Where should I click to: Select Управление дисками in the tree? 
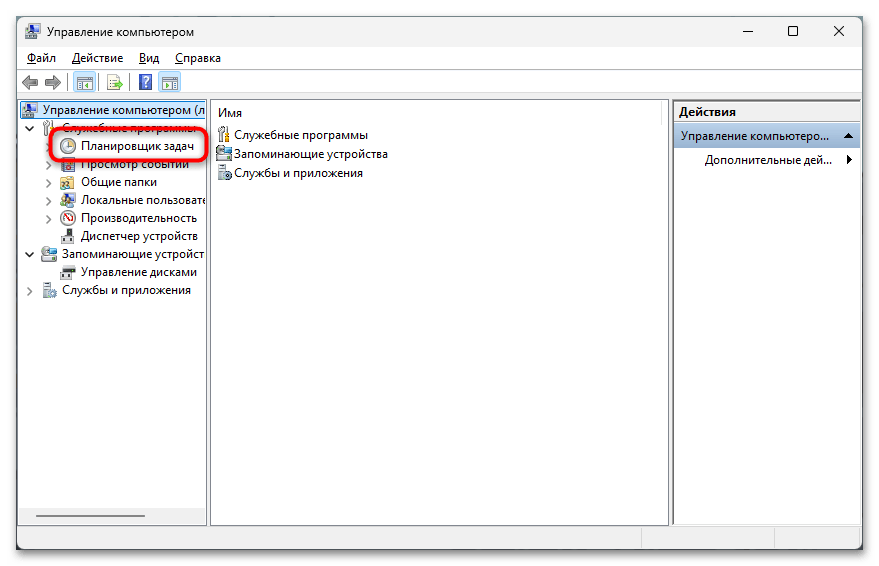(138, 272)
